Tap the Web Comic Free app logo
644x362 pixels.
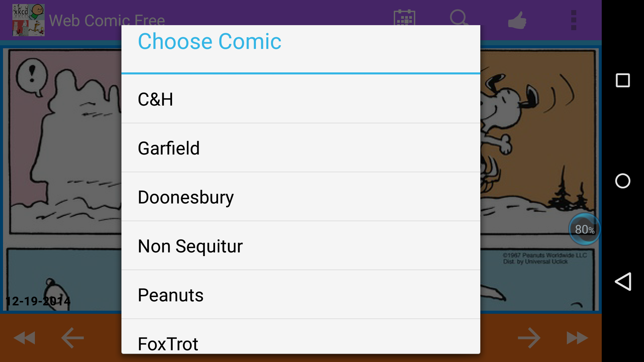pyautogui.click(x=29, y=20)
